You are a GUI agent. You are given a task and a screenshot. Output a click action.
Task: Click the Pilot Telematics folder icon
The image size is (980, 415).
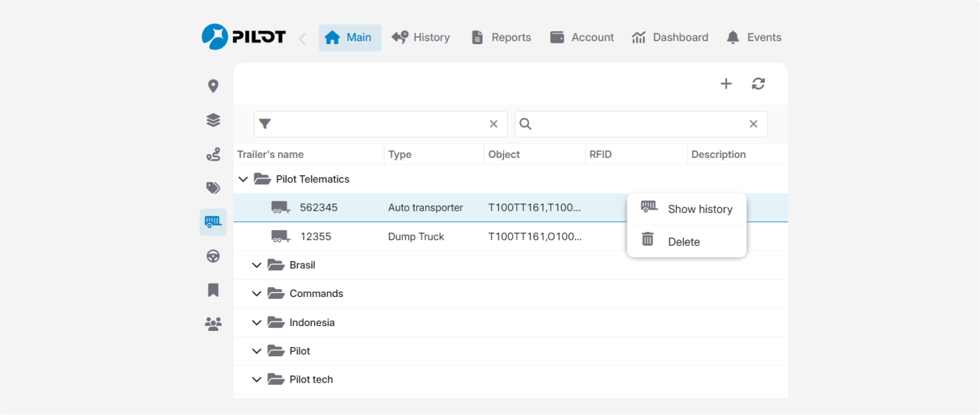tap(262, 179)
